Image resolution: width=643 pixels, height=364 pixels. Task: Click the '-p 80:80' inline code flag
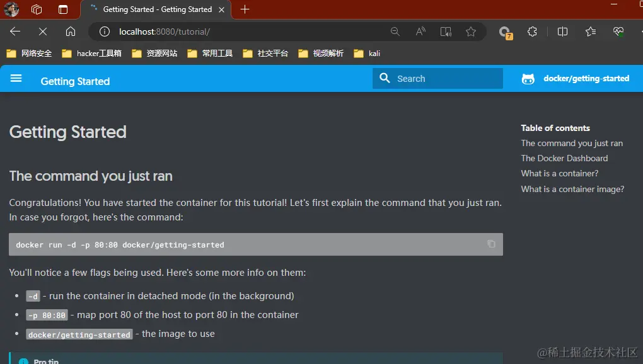(x=47, y=316)
